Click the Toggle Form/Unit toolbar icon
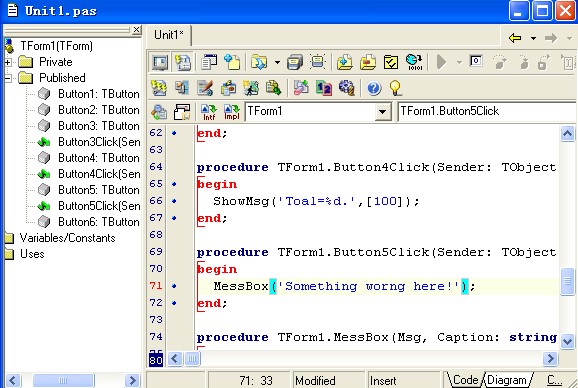The image size is (578, 388). pos(160,62)
